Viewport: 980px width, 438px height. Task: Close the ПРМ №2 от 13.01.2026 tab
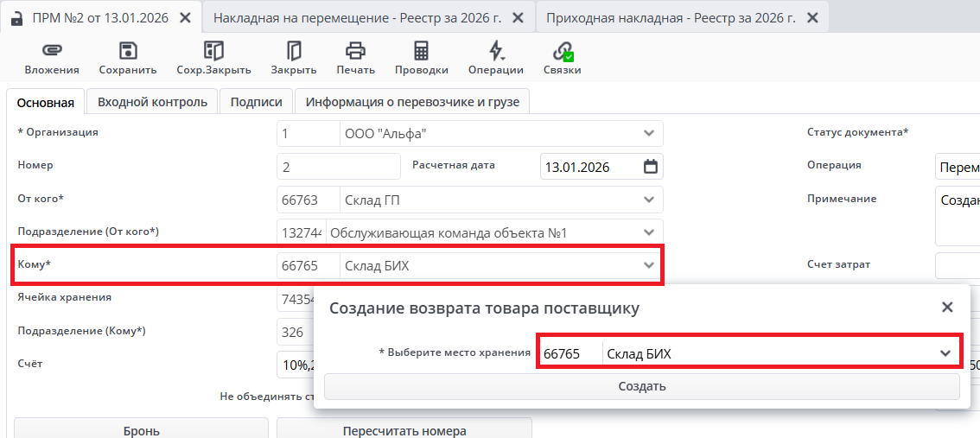click(x=185, y=18)
